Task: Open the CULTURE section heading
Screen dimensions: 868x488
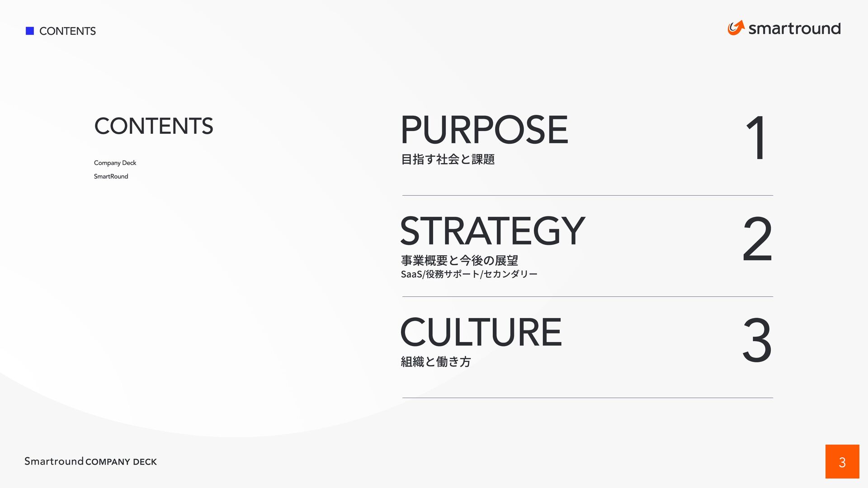Action: tap(481, 332)
